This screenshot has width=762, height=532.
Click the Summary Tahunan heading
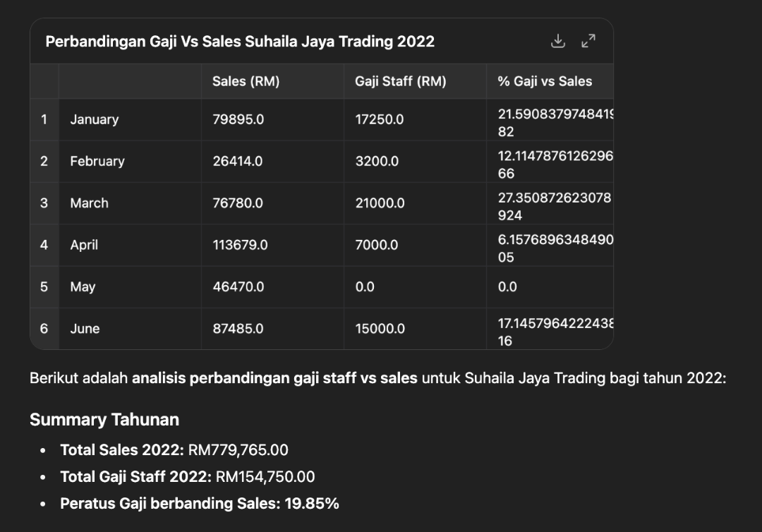click(104, 420)
